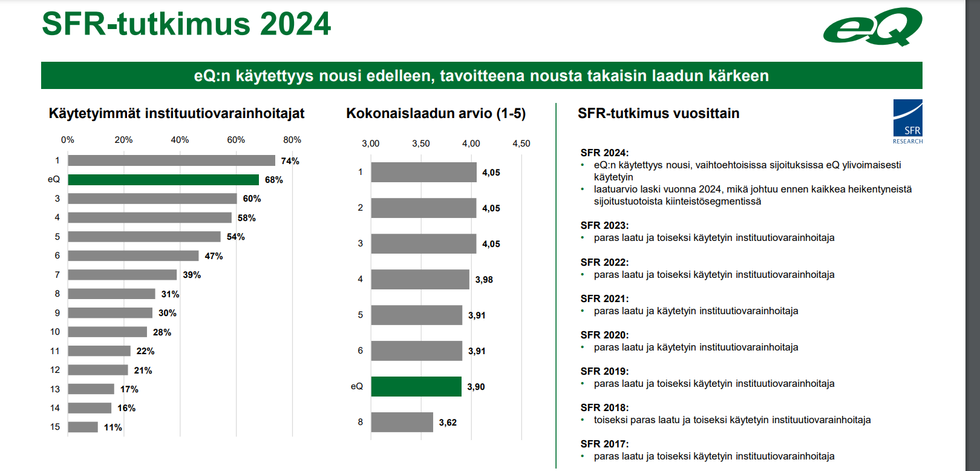Screen dimensions: 980x471
Task: Click the quality bar labeled 3,62
Action: pyautogui.click(x=402, y=422)
